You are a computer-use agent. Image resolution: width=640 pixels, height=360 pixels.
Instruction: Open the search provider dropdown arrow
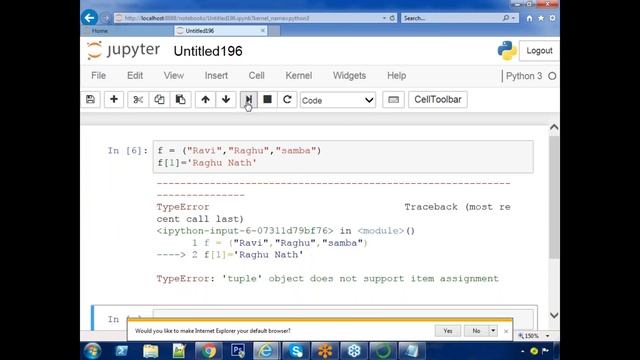pos(513,18)
